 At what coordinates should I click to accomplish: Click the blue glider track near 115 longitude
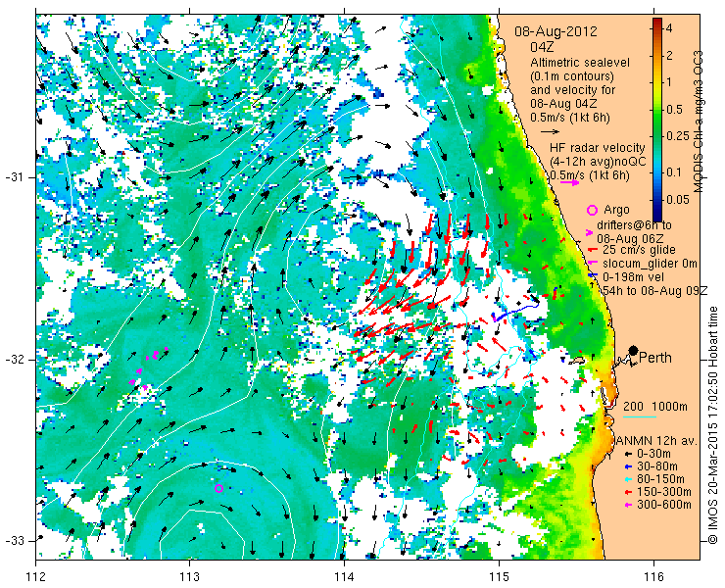click(515, 311)
